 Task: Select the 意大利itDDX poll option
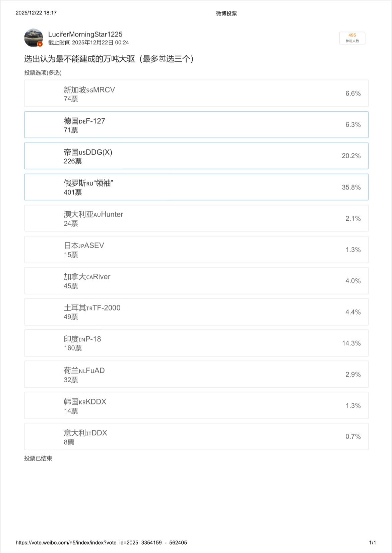click(196, 436)
